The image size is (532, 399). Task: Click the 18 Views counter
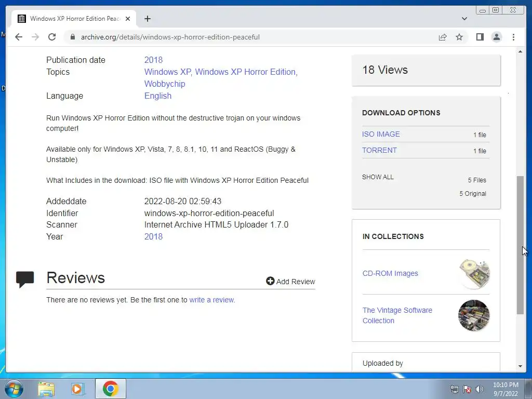(385, 70)
